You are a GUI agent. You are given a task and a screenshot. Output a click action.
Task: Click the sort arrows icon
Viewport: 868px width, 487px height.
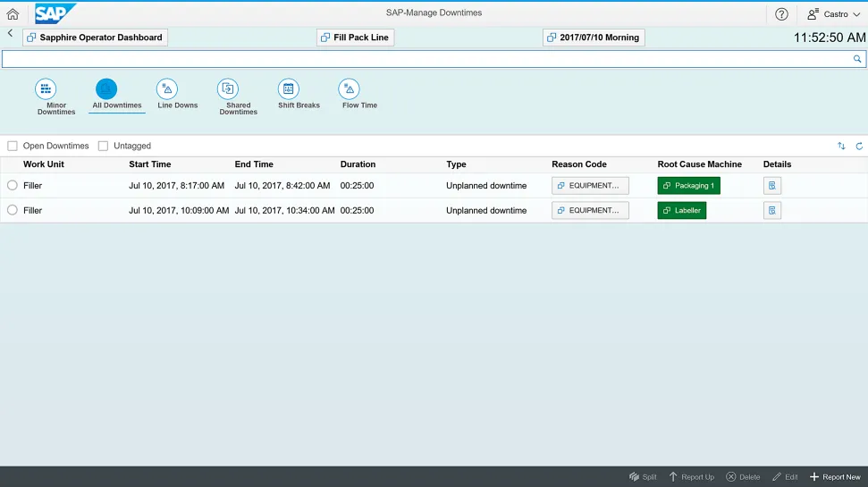click(841, 146)
